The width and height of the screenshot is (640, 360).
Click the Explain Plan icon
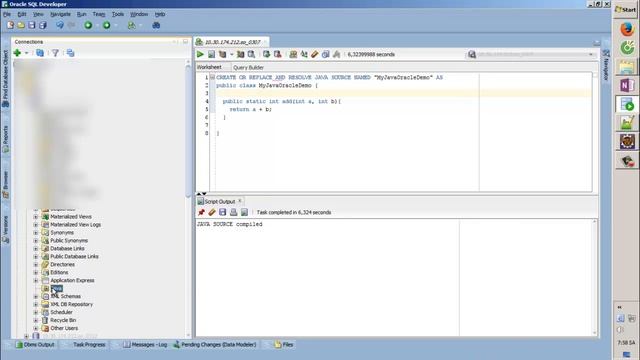click(222, 54)
